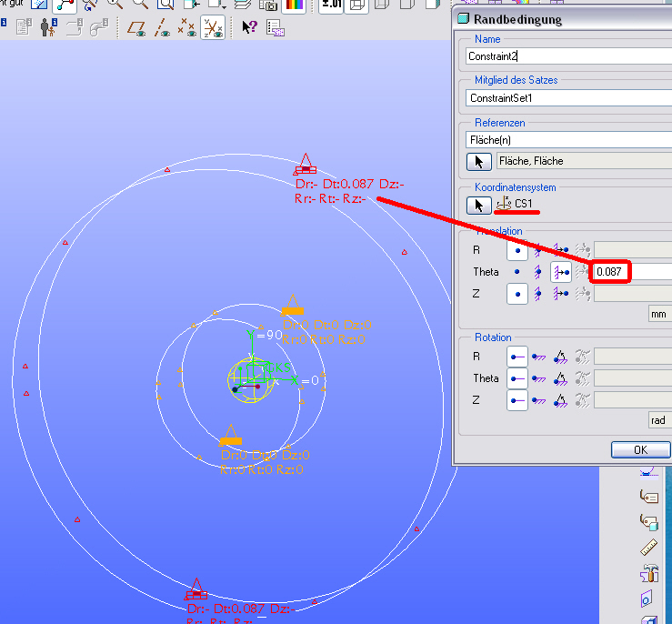This screenshot has height=624, width=672.
Task: Open the view manager camera icon
Action: pos(269,5)
